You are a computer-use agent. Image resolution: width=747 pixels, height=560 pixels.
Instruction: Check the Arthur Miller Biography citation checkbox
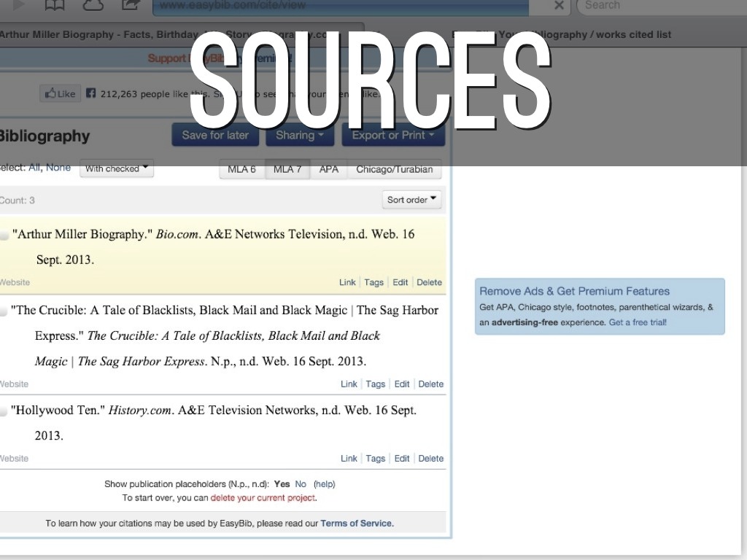coord(4,236)
